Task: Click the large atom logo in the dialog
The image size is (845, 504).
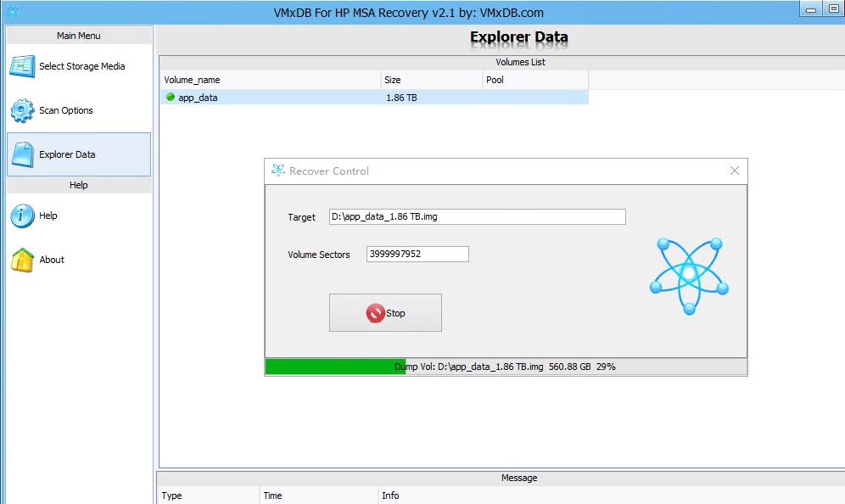Action: click(689, 276)
